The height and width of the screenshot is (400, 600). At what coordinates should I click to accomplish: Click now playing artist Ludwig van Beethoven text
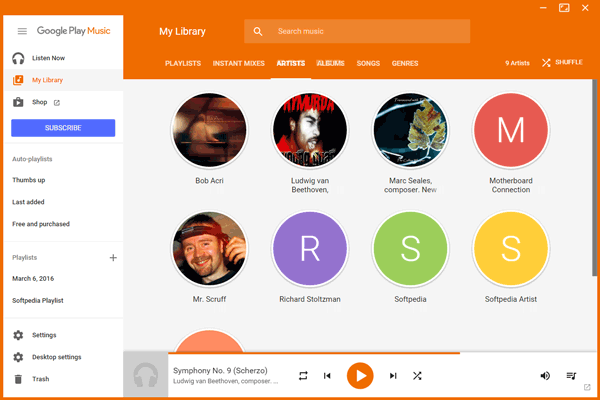(226, 381)
